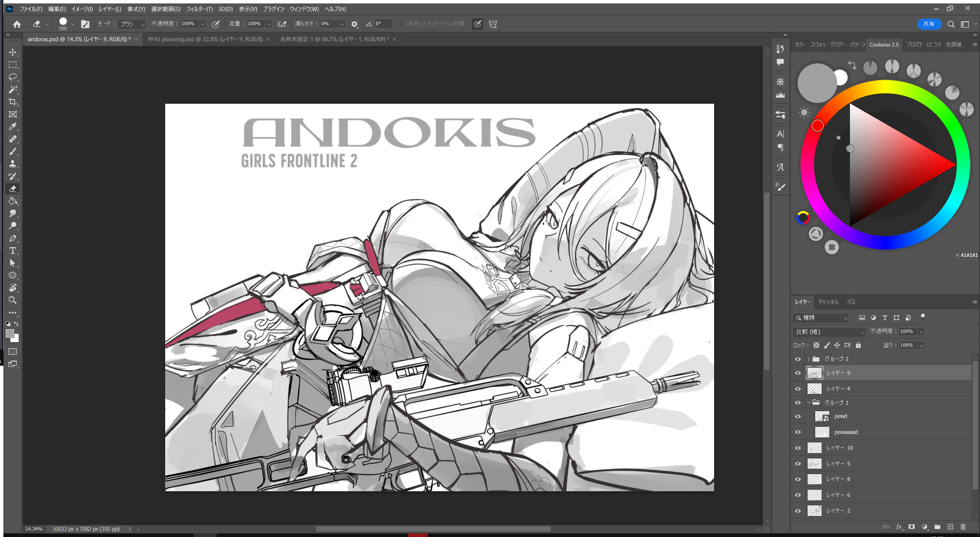Open the options bar 不透明度 slider dropdown
Screen dimensions: 980x537
(x=203, y=24)
